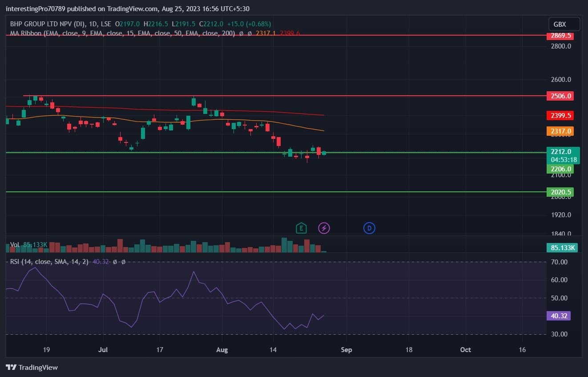This screenshot has width=588, height=377.
Task: Click the 2317.1 EMA value in legend
Action: point(266,33)
